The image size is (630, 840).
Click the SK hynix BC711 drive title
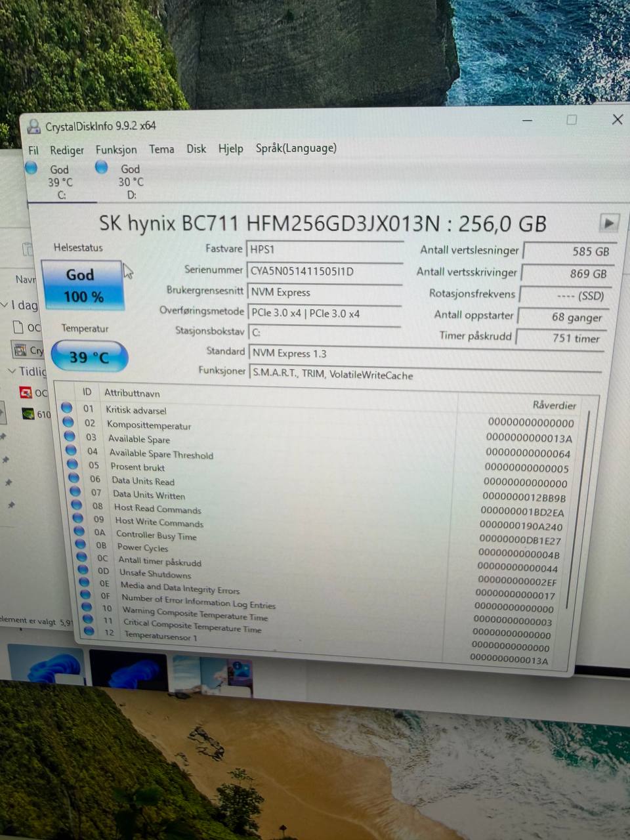pos(323,224)
